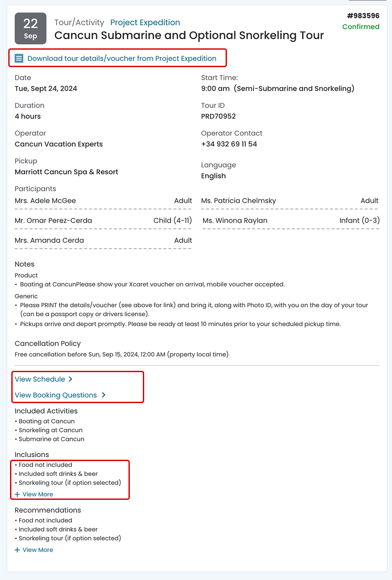
Task: Download tour details/voucher from Project Expedition
Action: tap(122, 58)
